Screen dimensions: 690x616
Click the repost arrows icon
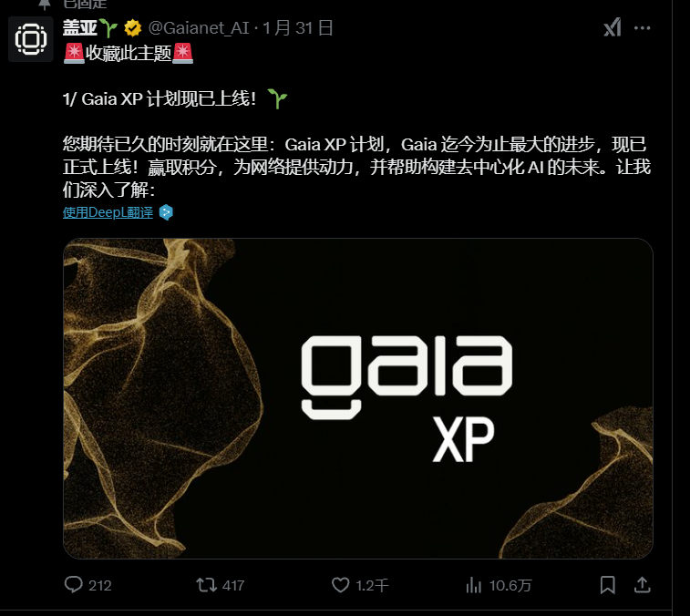point(206,585)
